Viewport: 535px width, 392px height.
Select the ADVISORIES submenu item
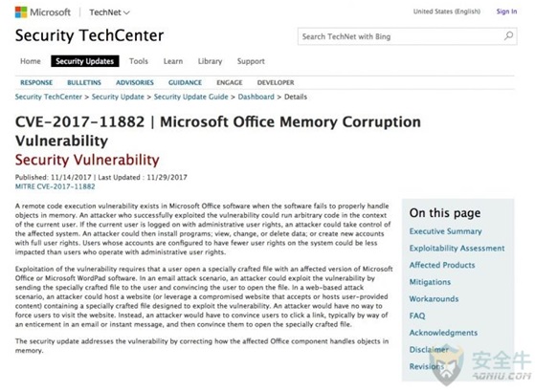click(x=135, y=82)
